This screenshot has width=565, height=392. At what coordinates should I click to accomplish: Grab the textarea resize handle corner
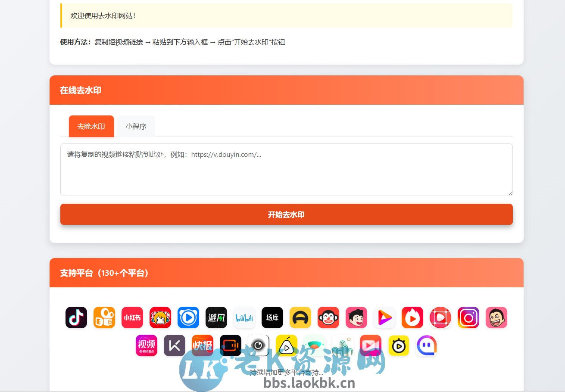[x=510, y=193]
